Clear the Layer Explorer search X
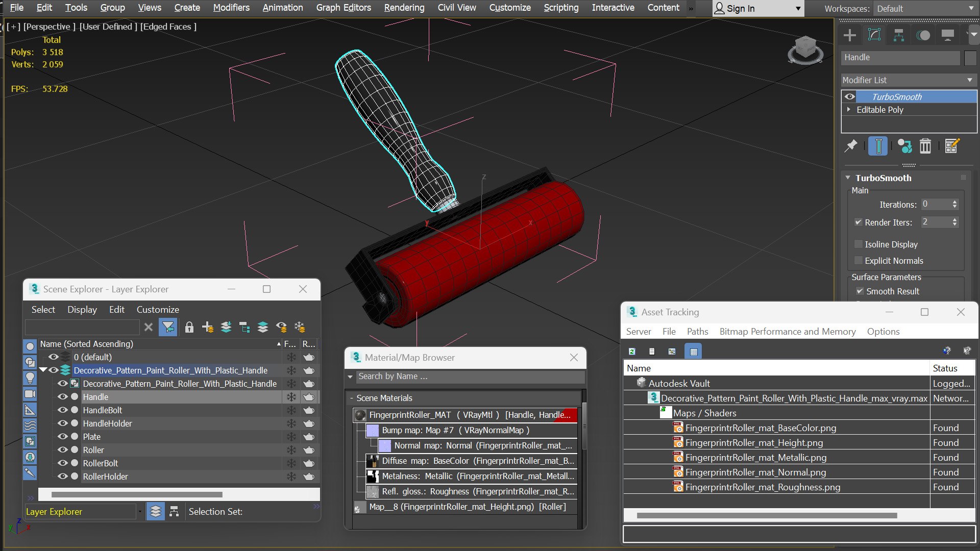The image size is (980, 551). [x=149, y=327]
